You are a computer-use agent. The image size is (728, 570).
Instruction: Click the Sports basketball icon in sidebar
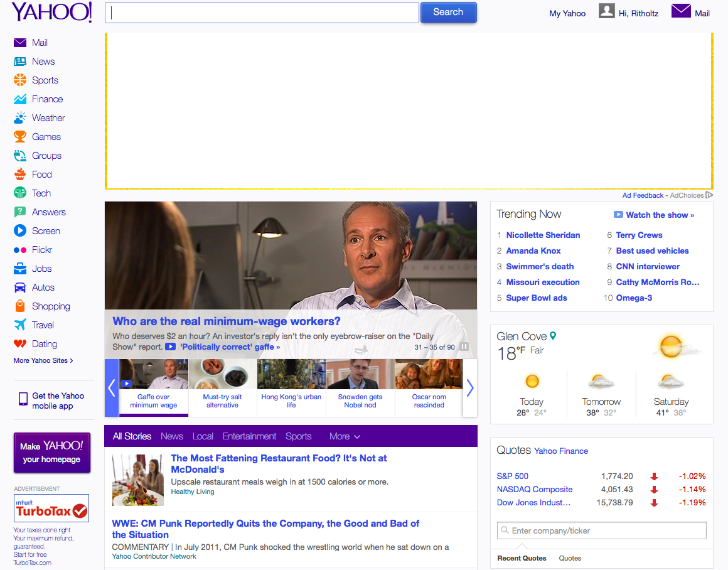click(20, 80)
